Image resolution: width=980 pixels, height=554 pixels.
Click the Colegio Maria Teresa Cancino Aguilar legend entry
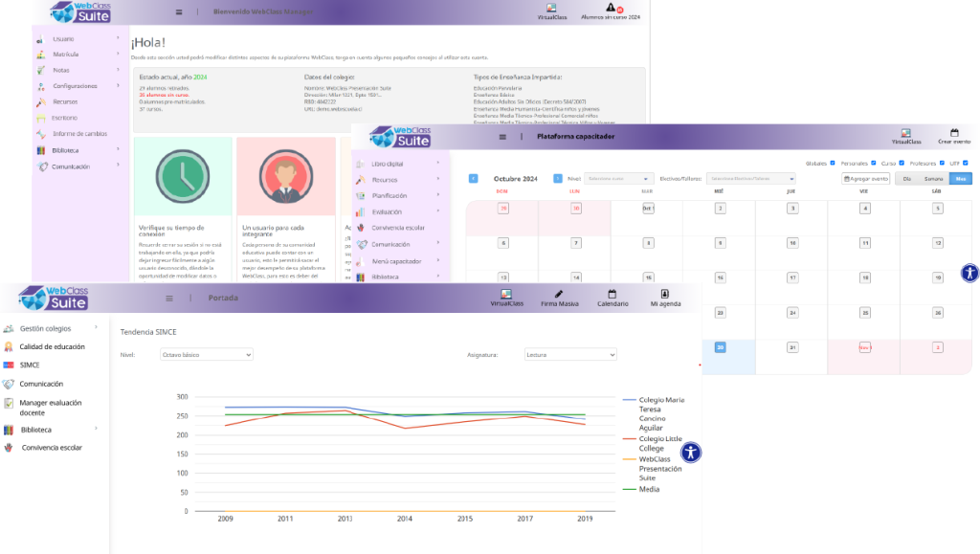pyautogui.click(x=655, y=413)
